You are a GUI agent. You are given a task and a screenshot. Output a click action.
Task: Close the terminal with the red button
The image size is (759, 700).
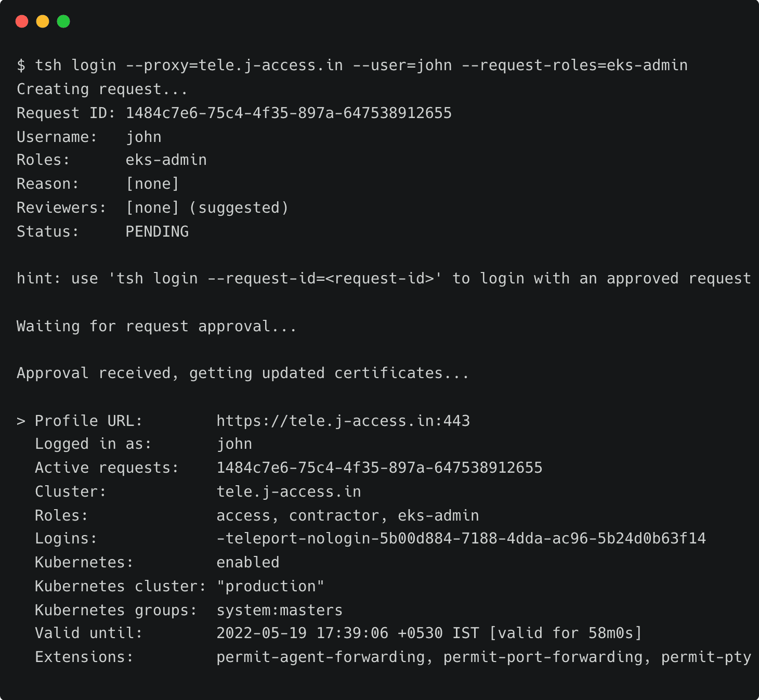pos(22,21)
